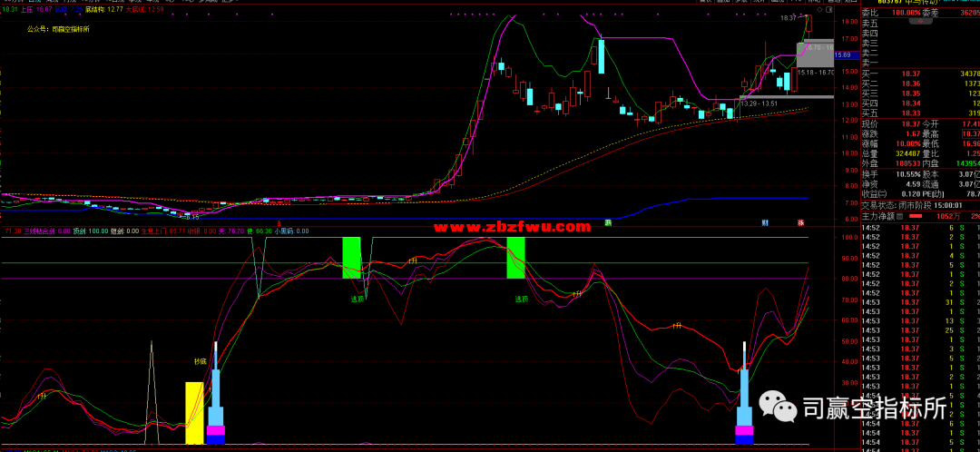This screenshot has height=452, width=980.
Task: Select the 小黑码: 0.00 sub-indicator label
Action: [x=291, y=231]
